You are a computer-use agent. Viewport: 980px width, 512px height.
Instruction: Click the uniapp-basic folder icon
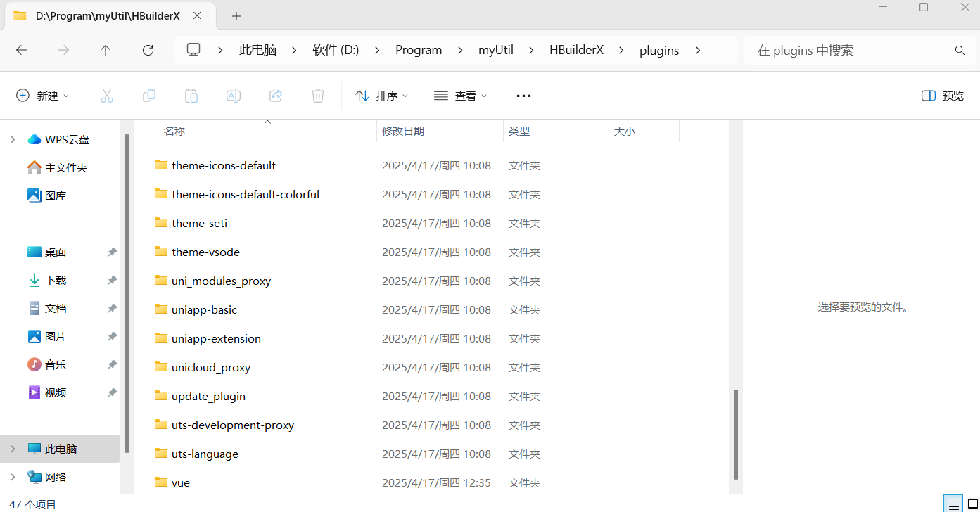tap(161, 309)
